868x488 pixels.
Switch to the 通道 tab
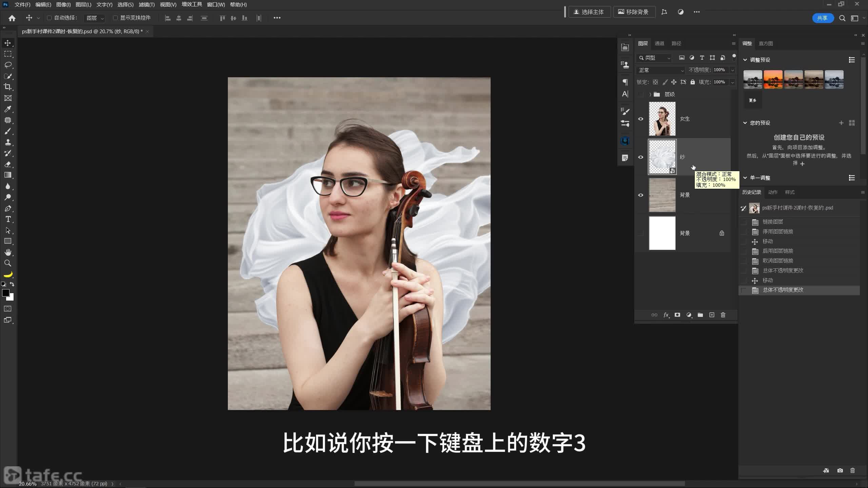659,43
